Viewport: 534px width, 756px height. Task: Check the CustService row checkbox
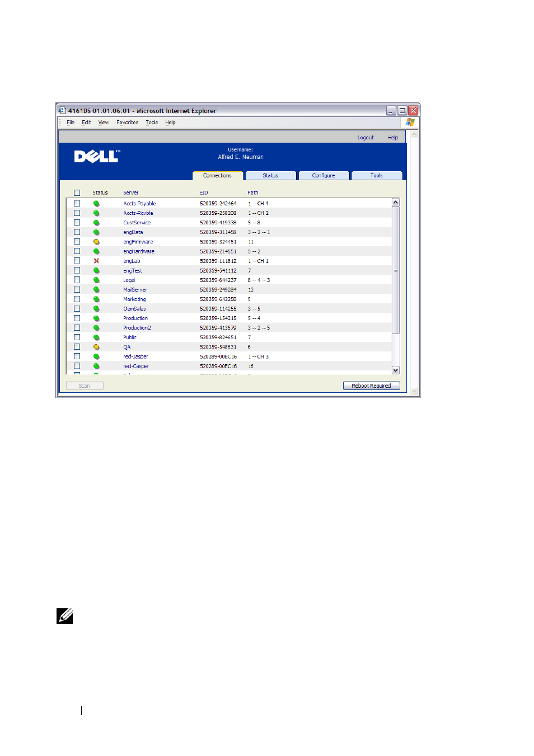77,223
